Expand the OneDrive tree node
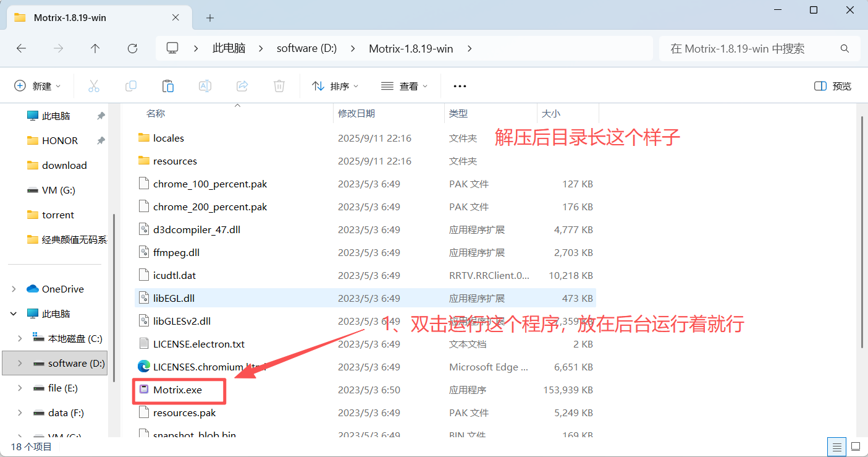 coord(14,289)
